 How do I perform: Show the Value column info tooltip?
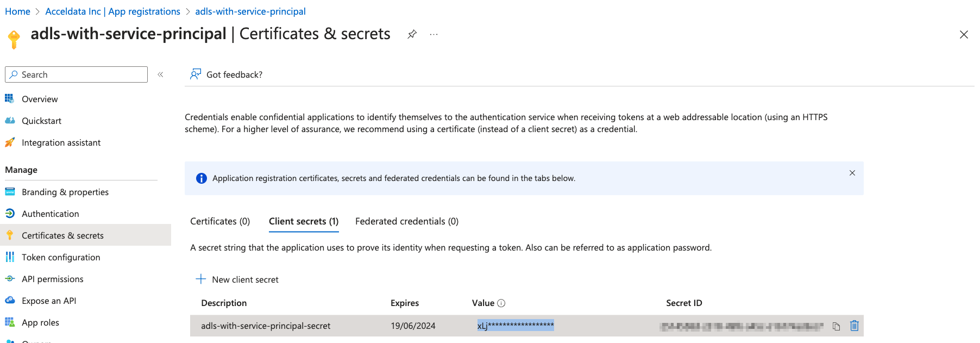[x=501, y=303]
